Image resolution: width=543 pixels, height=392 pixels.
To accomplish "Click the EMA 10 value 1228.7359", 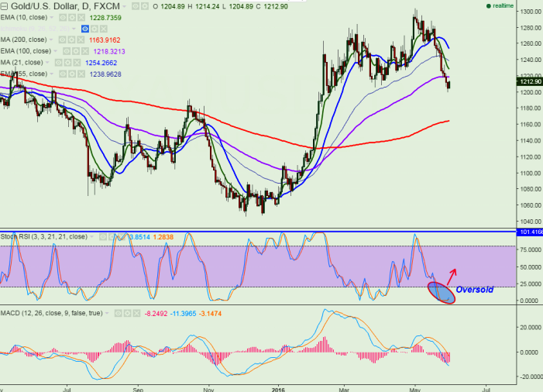I will click(x=105, y=18).
